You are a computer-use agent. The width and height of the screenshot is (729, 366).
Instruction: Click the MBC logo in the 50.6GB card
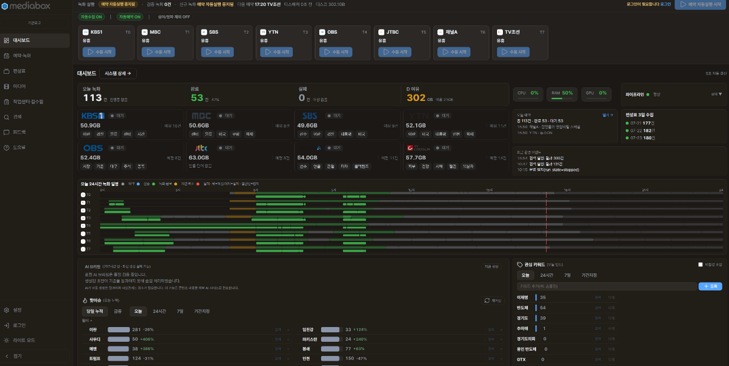201,116
